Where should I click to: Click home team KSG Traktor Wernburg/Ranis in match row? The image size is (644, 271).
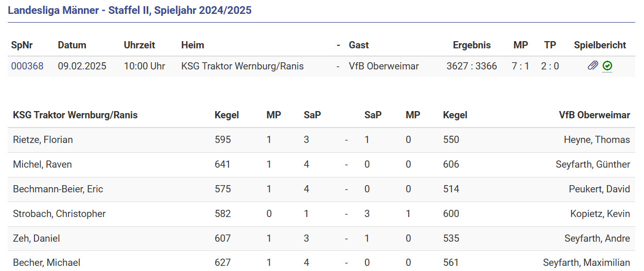tap(242, 66)
